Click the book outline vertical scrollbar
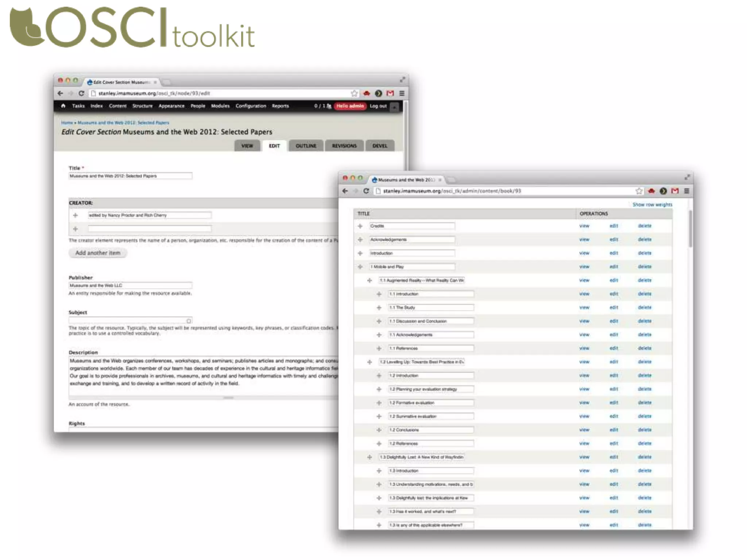The height and width of the screenshot is (560, 747). point(690,229)
